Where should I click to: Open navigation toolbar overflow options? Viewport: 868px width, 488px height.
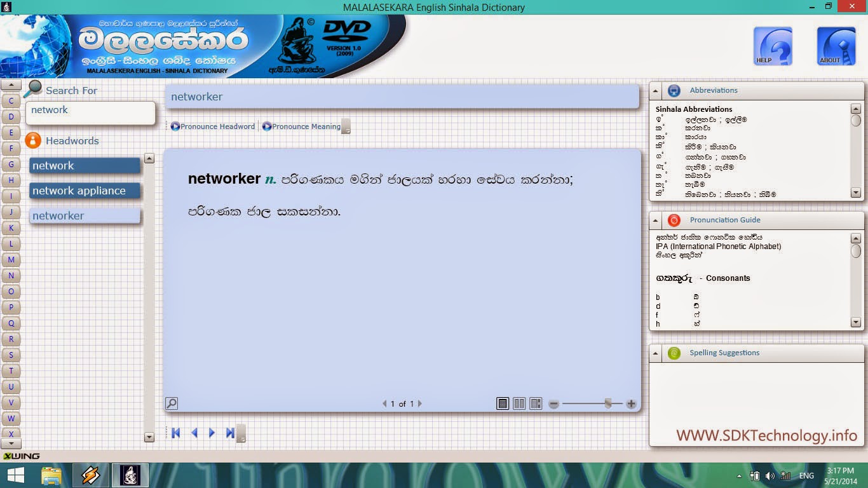(241, 434)
